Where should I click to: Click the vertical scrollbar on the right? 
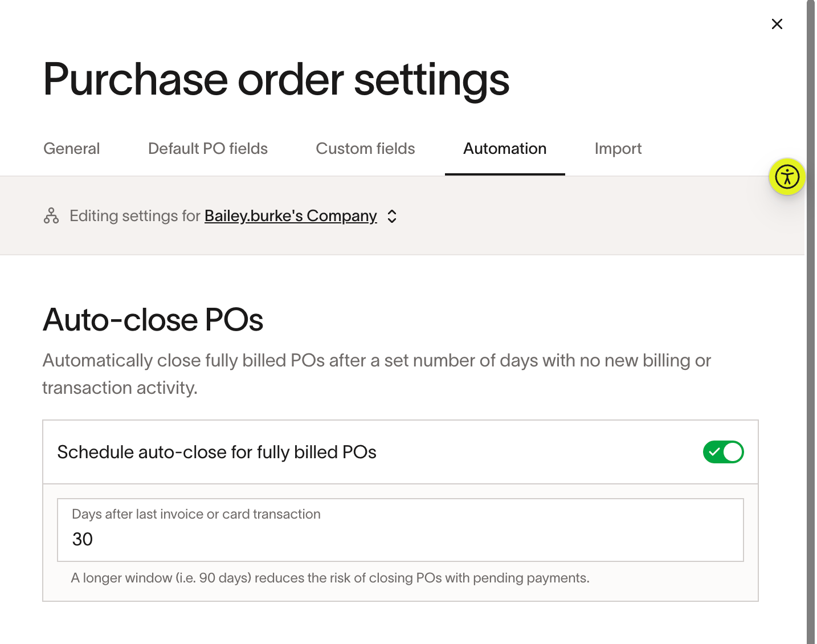click(x=811, y=322)
